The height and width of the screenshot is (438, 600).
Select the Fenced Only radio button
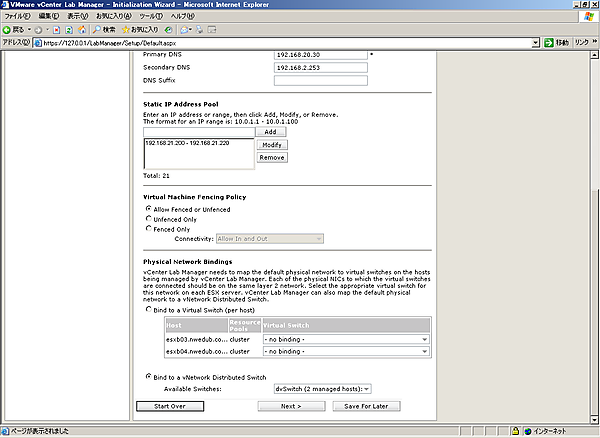(148, 228)
